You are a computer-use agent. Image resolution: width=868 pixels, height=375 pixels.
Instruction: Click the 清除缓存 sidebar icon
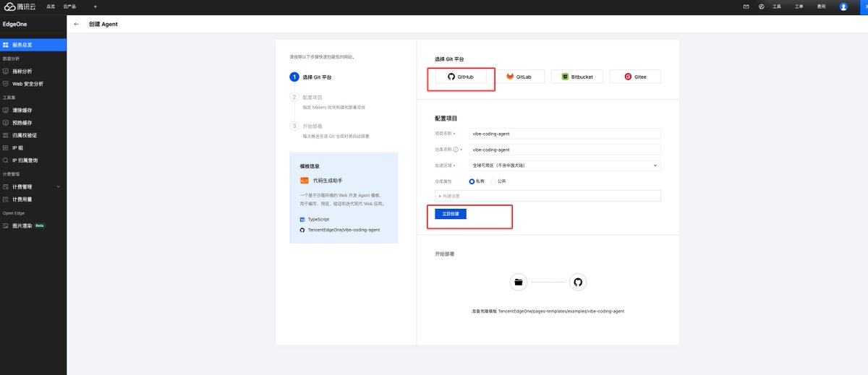[6, 111]
